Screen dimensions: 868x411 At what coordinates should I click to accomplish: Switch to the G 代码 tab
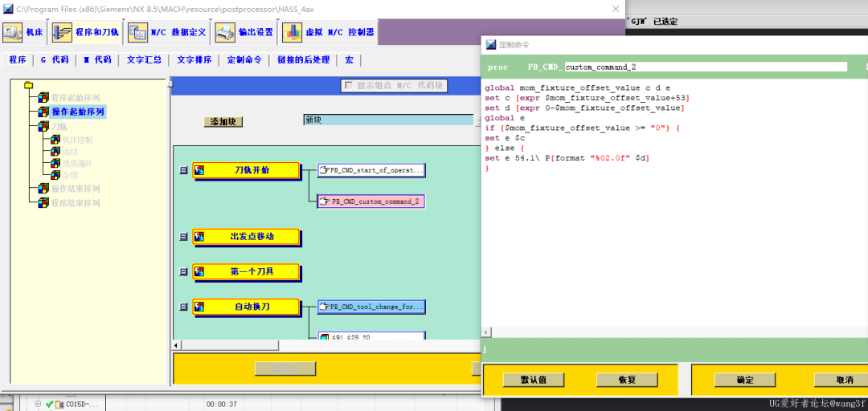[55, 60]
